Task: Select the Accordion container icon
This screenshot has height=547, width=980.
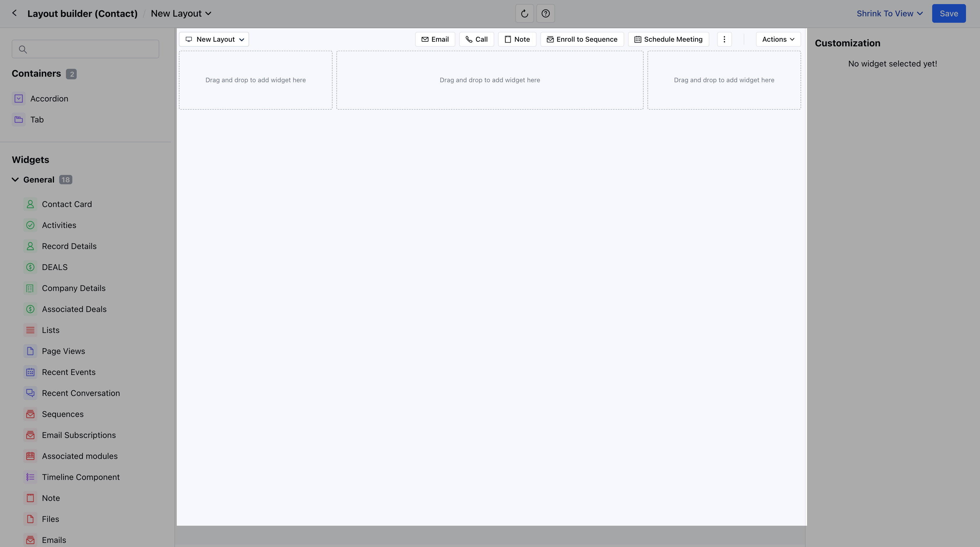Action: [18, 98]
